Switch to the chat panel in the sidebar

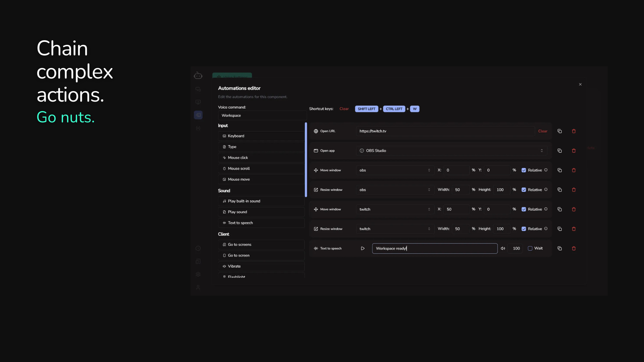(x=198, y=89)
